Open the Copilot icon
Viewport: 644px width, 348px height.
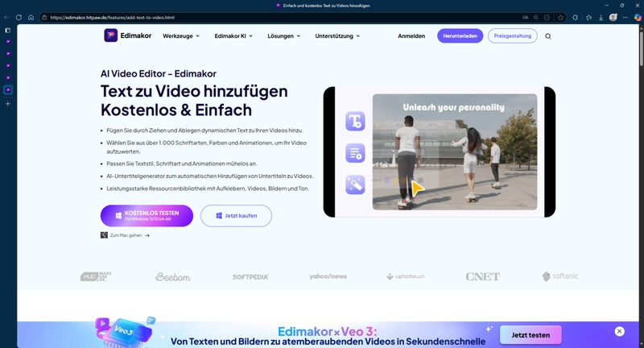point(638,17)
